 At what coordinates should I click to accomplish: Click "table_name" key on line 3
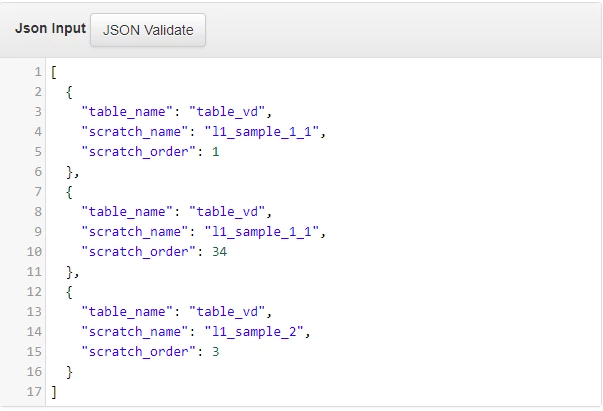[x=127, y=112]
